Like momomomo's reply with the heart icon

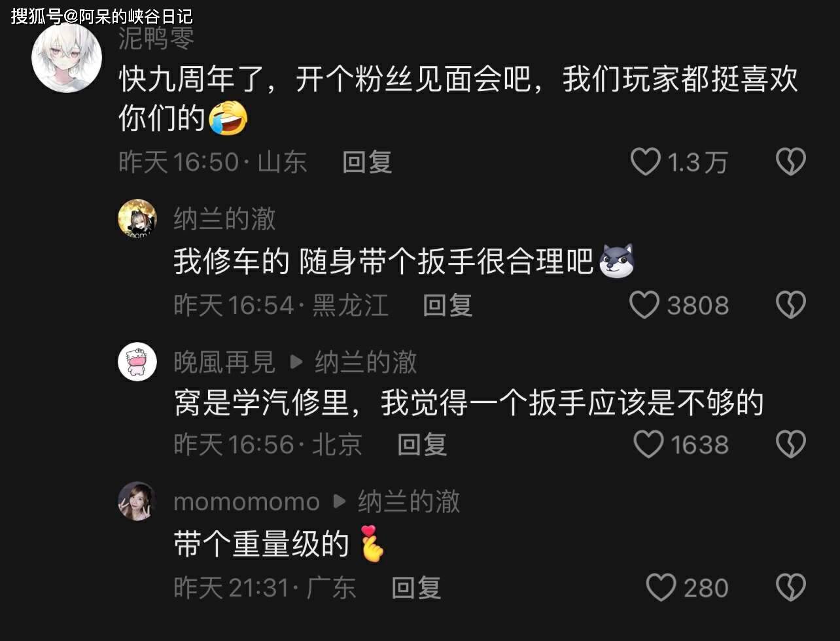661,587
